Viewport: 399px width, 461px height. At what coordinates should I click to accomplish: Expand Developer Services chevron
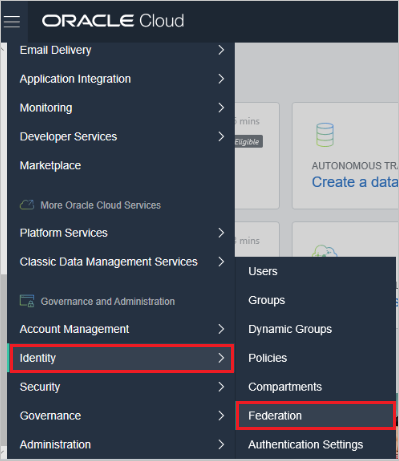(x=221, y=137)
